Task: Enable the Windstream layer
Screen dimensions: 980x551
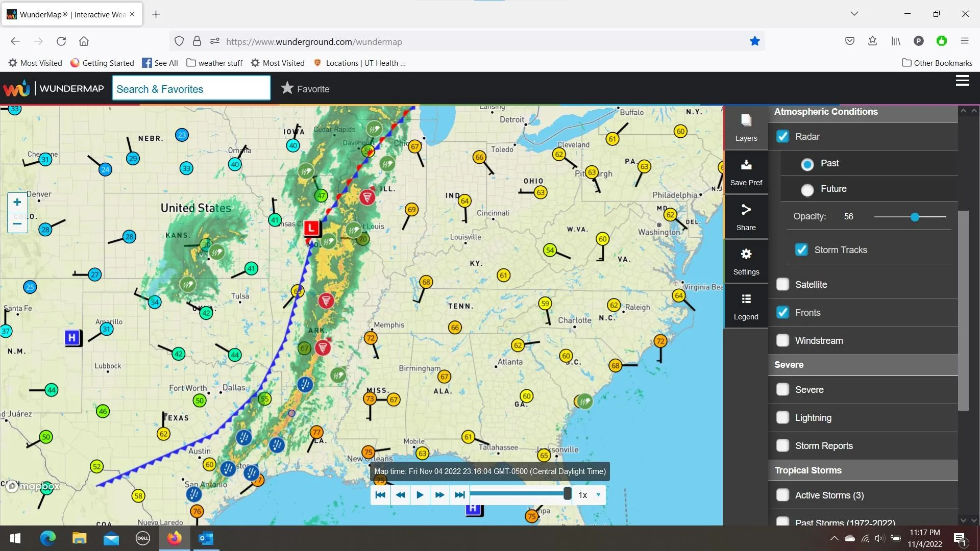Action: [782, 340]
